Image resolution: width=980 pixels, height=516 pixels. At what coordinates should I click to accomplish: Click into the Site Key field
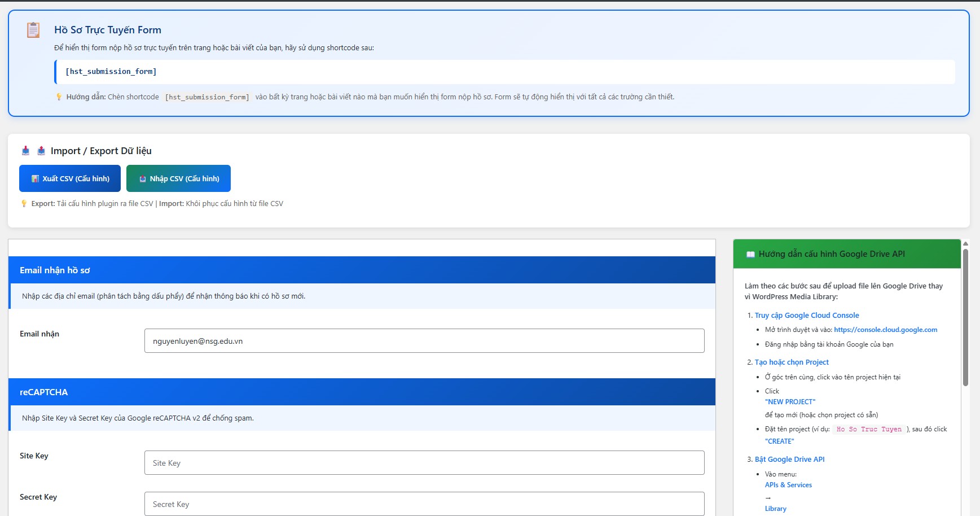[424, 463]
